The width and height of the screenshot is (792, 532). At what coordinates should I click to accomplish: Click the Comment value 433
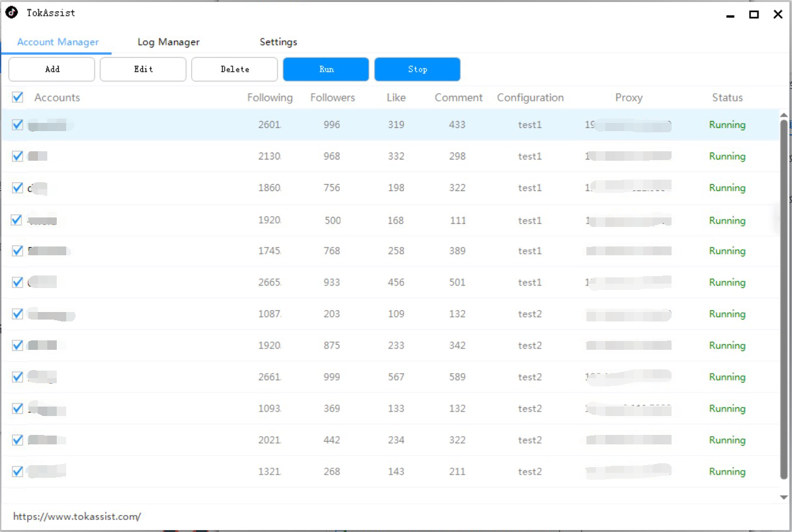[457, 125]
